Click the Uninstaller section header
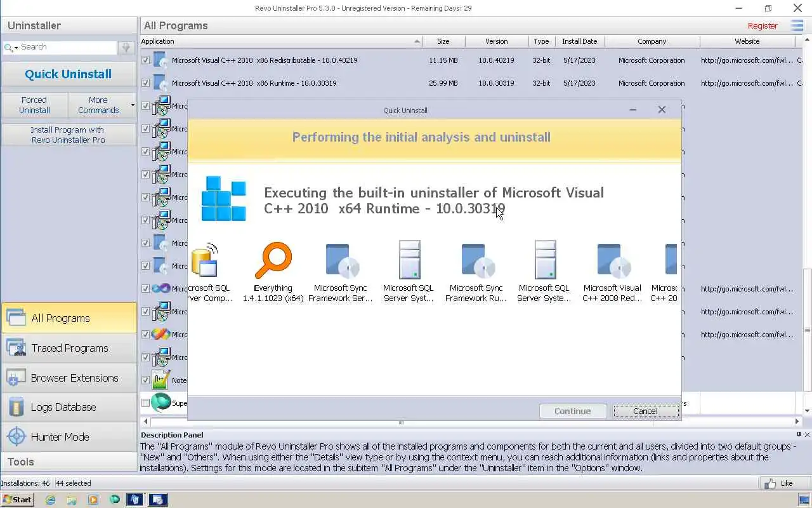Screen dimensions: 812x508 click(69, 25)
